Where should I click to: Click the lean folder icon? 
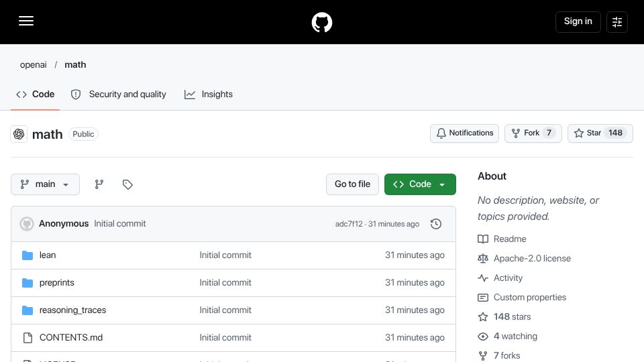(x=28, y=255)
